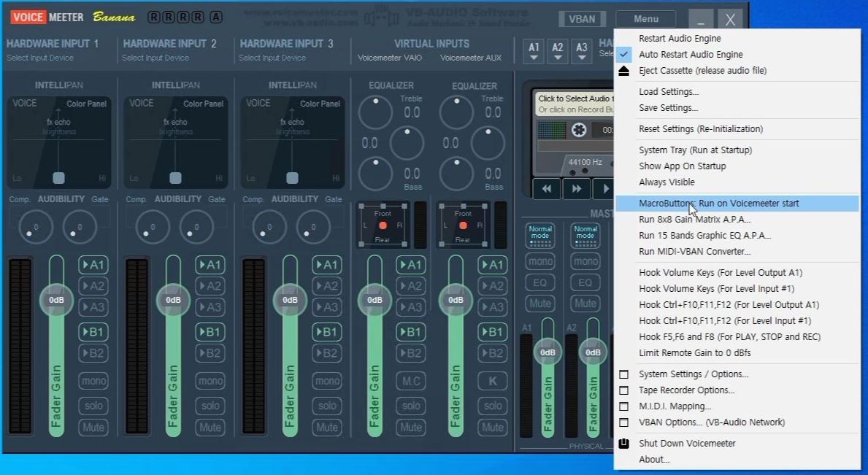
Task: Click Voicemeeter VAIO Treble equalizer knob
Action: [x=375, y=112]
